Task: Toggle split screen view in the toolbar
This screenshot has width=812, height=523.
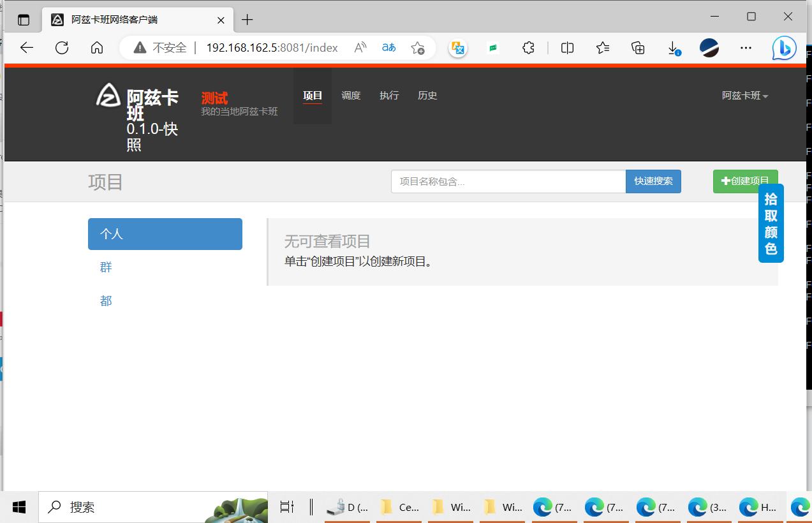Action: 567,47
